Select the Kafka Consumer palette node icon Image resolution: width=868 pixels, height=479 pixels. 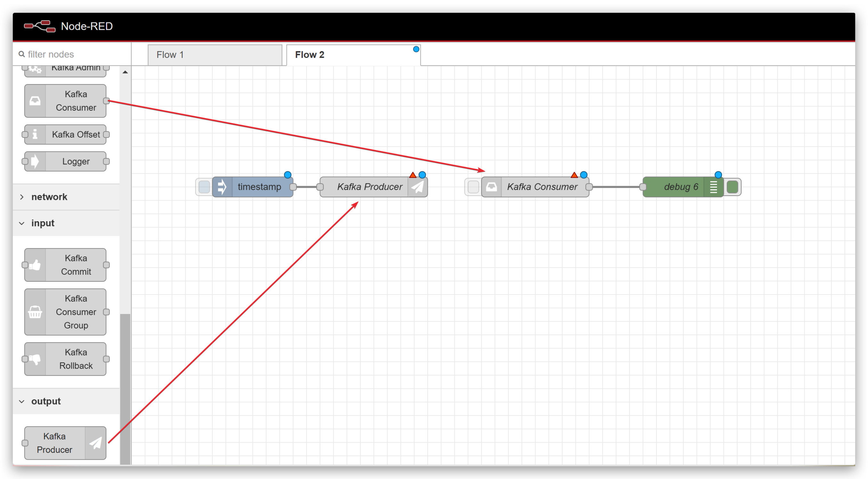(x=35, y=101)
